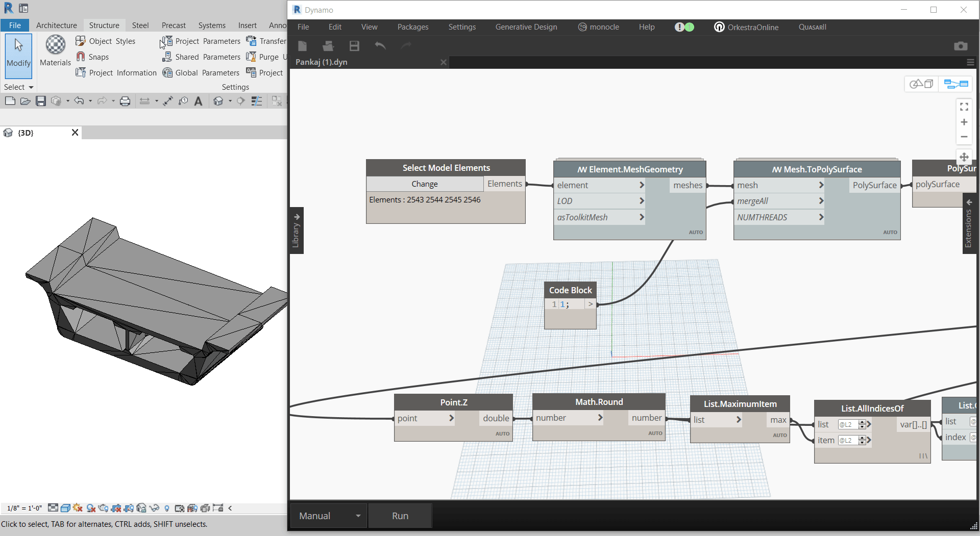
Task: Open Dynamo Generative Design menu
Action: (526, 27)
